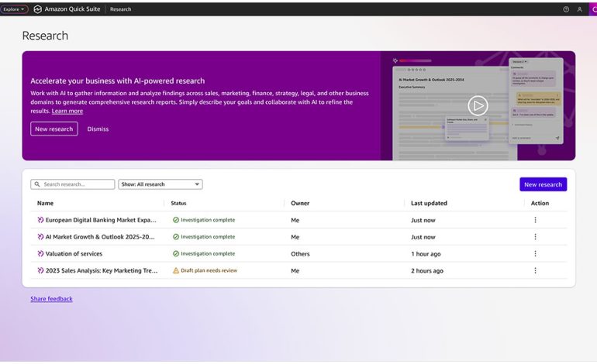Open European Digital Banking Market research
This screenshot has width=597, height=364.
(x=100, y=220)
